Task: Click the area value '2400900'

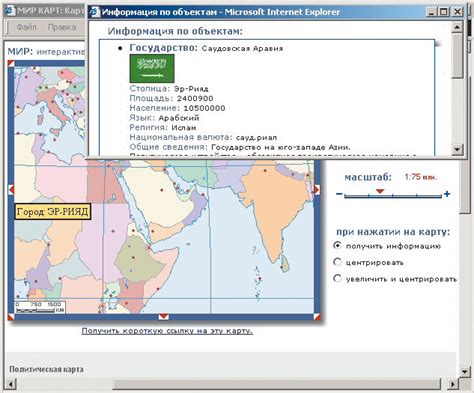Action: coord(195,98)
